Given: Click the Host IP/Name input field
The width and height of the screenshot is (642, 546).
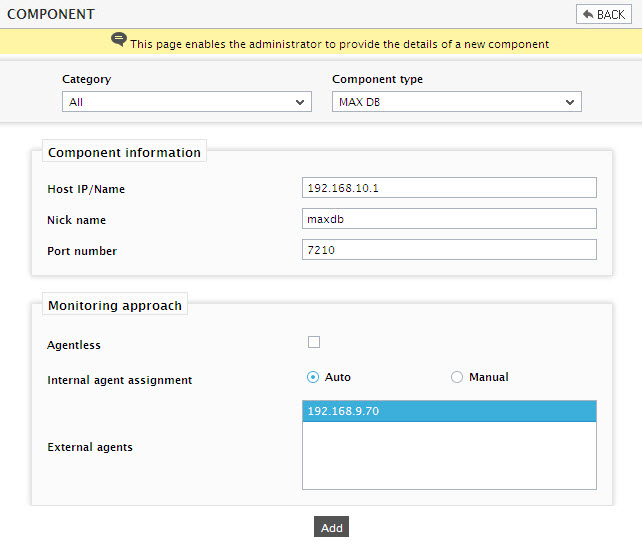Looking at the screenshot, I should (x=449, y=187).
